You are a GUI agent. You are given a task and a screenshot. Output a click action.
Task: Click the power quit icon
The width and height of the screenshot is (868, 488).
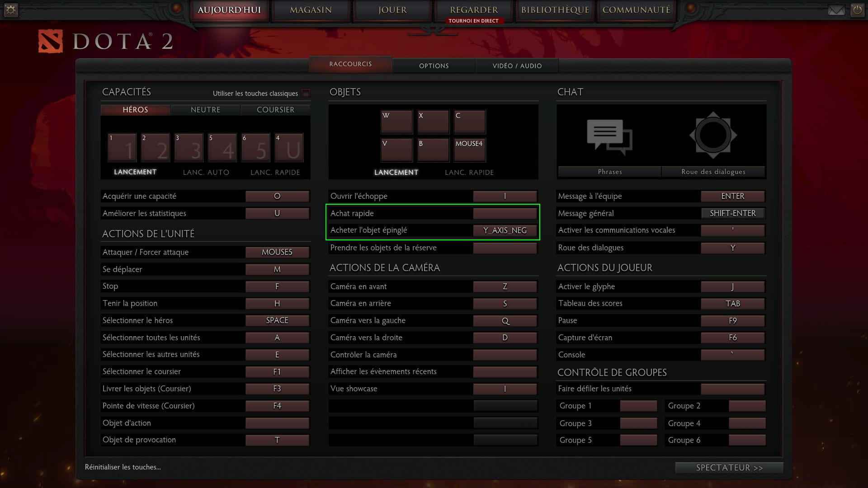[x=857, y=10]
